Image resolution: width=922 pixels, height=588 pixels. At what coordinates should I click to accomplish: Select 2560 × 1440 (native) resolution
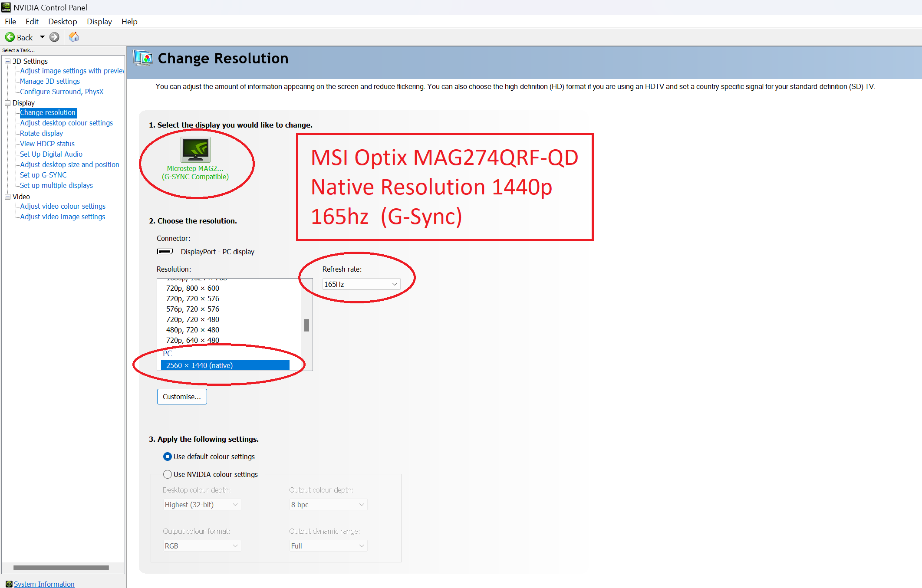225,365
